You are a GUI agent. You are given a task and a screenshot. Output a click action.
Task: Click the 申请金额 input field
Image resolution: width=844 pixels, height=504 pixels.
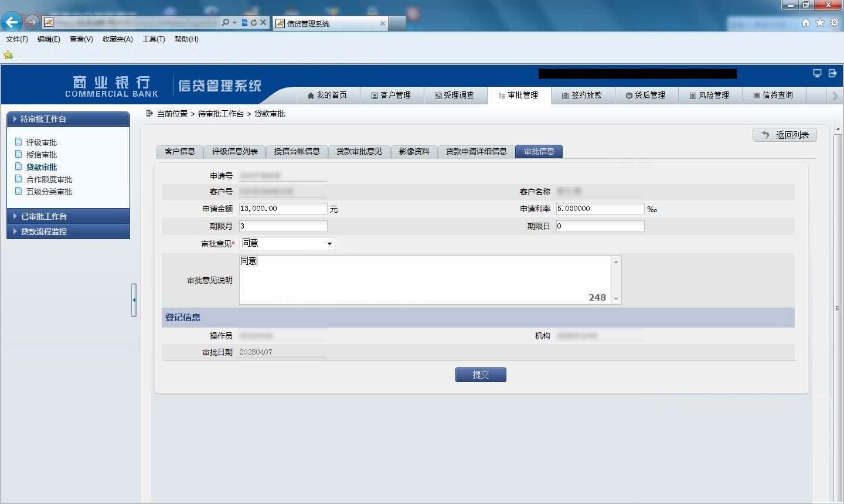click(283, 209)
